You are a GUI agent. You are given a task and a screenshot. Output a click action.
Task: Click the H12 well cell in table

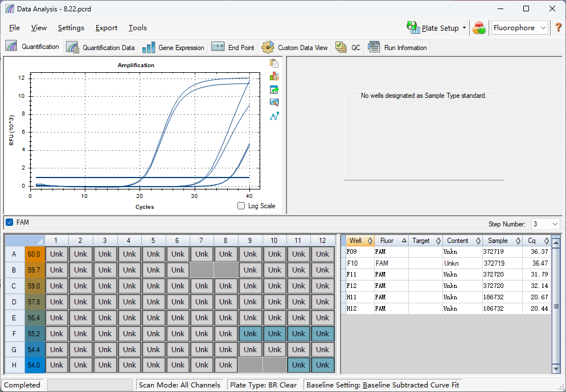(x=360, y=309)
